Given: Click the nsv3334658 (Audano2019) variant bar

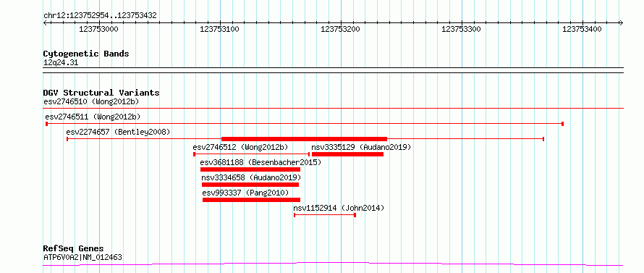Looking at the screenshot, I should click(x=250, y=185).
